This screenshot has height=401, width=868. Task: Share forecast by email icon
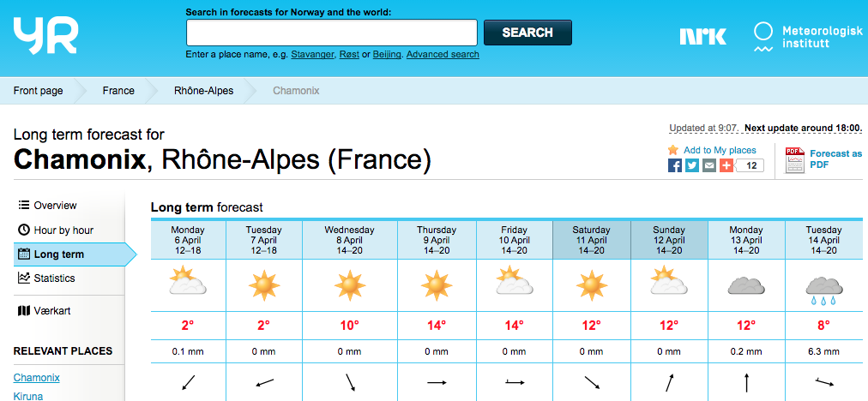[709, 165]
